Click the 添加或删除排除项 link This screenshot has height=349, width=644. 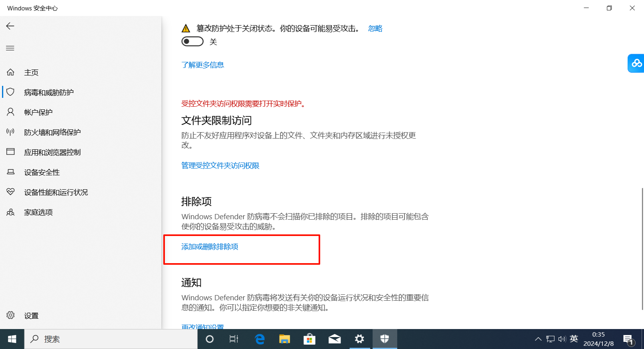click(210, 247)
